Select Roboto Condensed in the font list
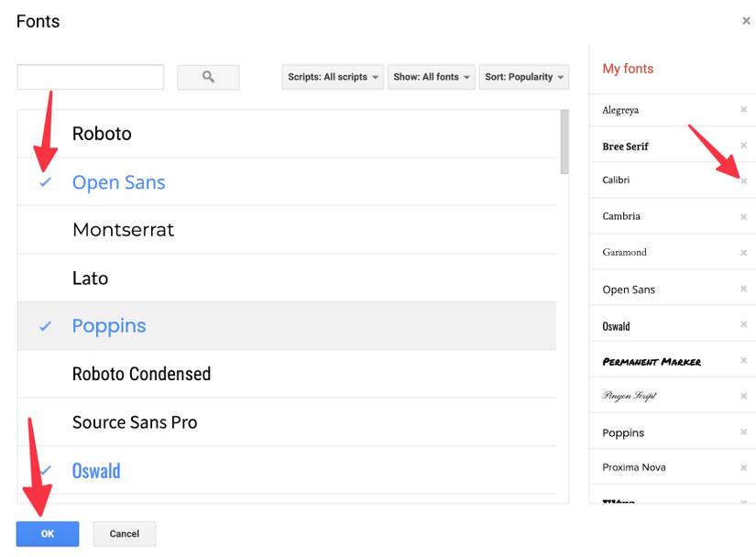Viewport: 756px width, 557px height. coord(141,374)
